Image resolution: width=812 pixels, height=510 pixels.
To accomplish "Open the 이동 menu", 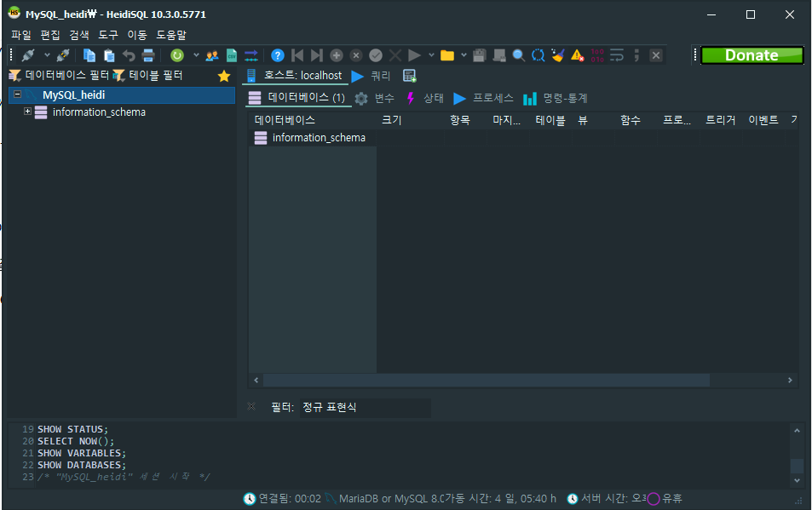I will pos(137,35).
